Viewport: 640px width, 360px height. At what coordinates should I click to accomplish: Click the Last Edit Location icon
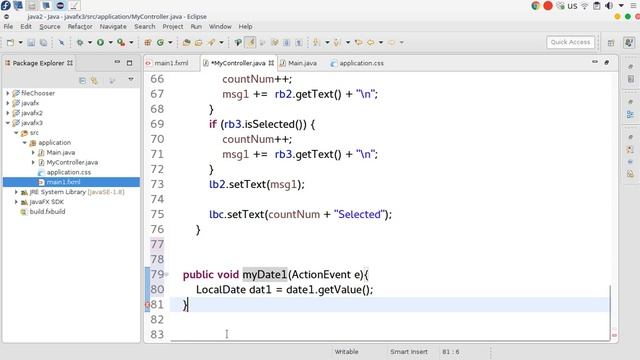358,42
